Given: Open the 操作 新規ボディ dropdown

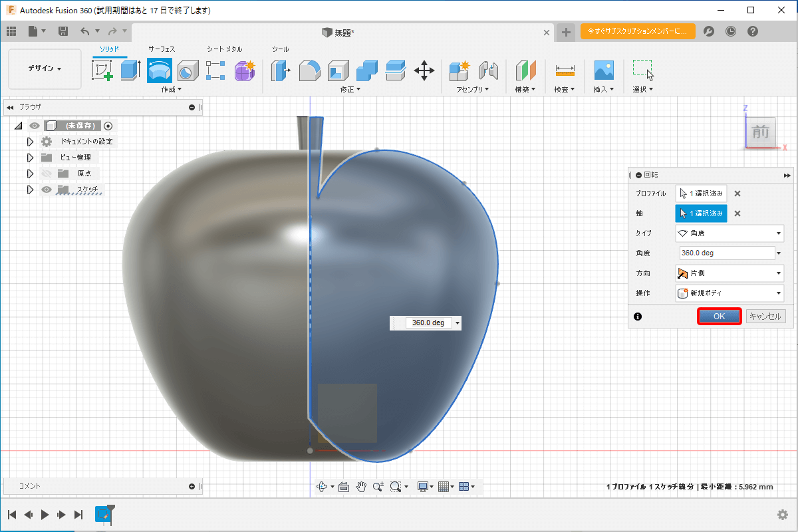Looking at the screenshot, I should pyautogui.click(x=730, y=293).
